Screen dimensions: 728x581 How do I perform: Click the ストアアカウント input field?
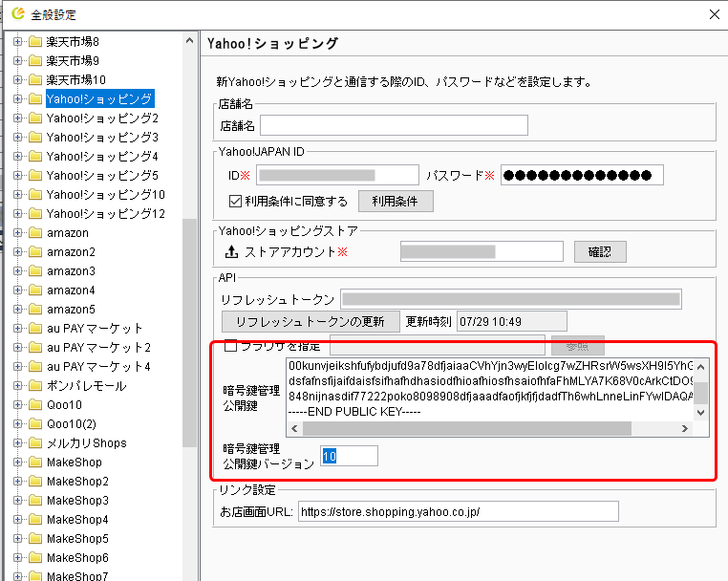tap(482, 251)
